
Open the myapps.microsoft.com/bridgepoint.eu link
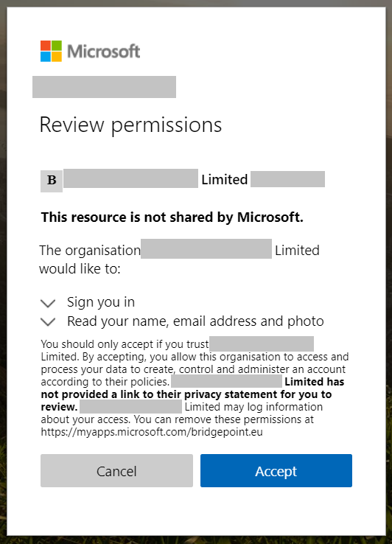(152, 432)
